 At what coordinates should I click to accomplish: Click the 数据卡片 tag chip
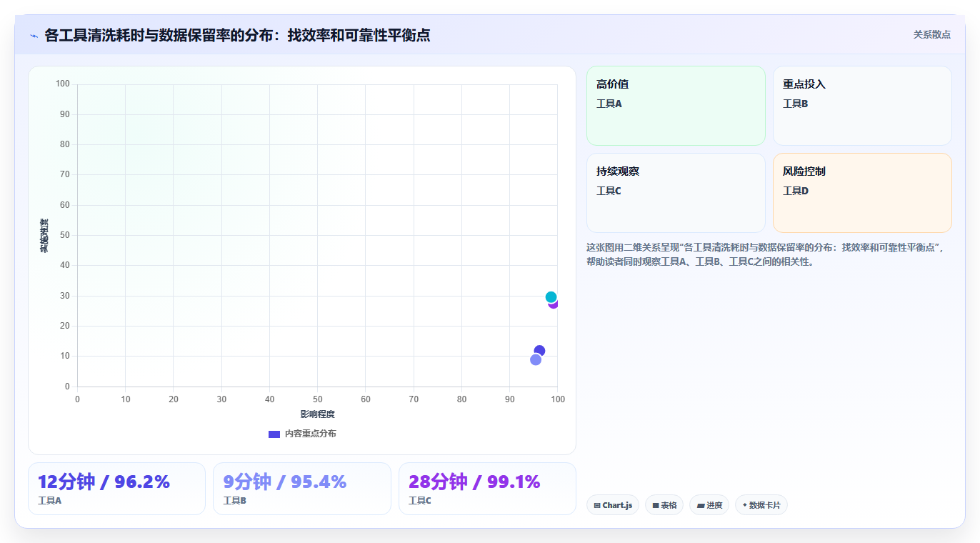coord(761,505)
